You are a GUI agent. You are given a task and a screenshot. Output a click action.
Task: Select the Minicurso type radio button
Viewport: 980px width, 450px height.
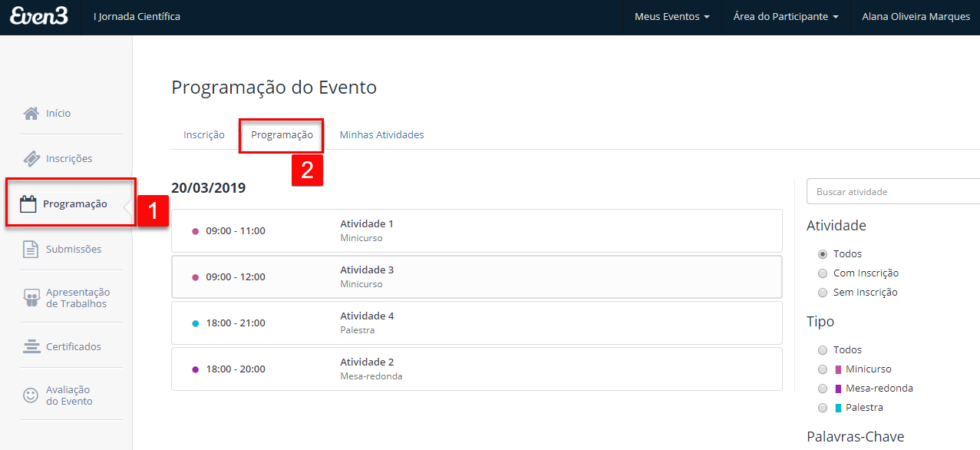[x=823, y=369]
